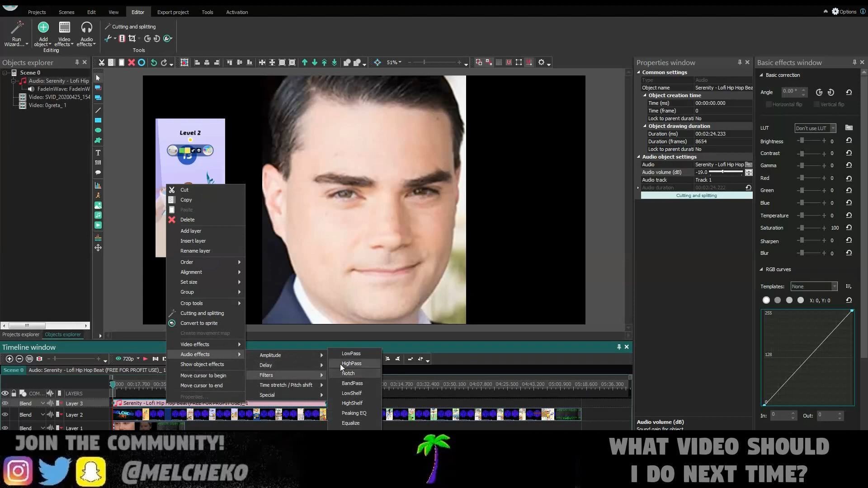The width and height of the screenshot is (868, 488).
Task: Collapse the Audio object settings section
Action: 639,157
